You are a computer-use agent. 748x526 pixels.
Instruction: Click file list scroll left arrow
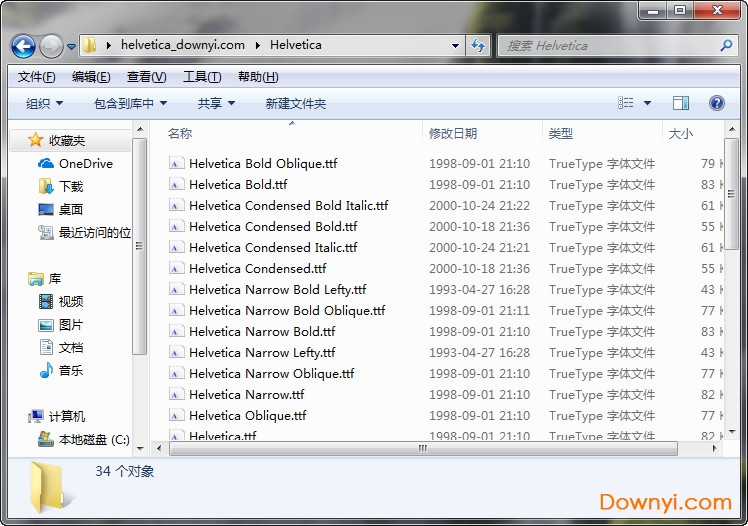[x=159, y=448]
